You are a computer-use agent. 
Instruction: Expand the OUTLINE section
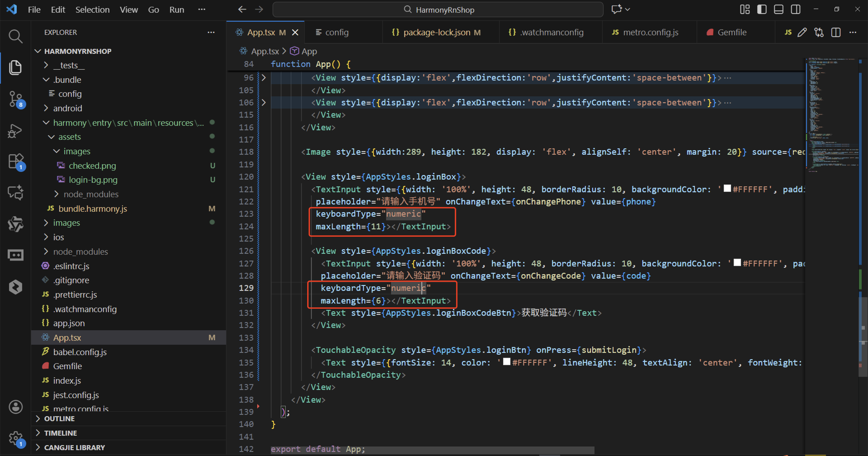click(x=59, y=418)
